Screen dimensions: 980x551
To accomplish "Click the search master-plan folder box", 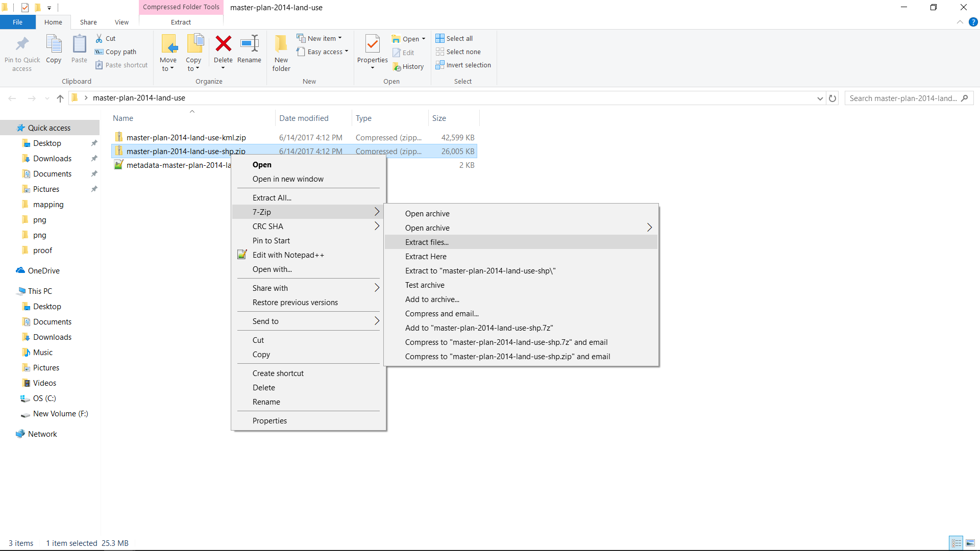I will pos(903,98).
